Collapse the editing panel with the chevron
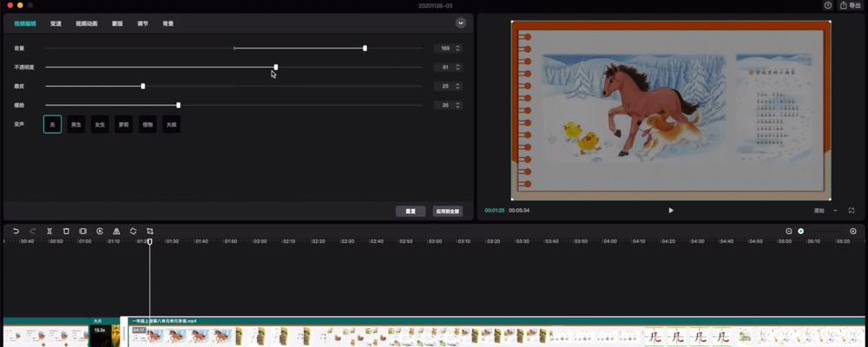The image size is (868, 347). click(x=461, y=23)
